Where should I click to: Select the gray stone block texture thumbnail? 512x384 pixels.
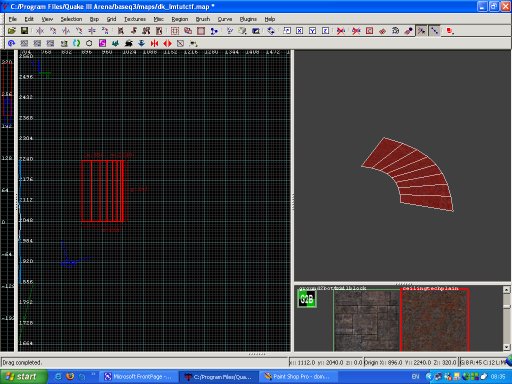tap(367, 320)
